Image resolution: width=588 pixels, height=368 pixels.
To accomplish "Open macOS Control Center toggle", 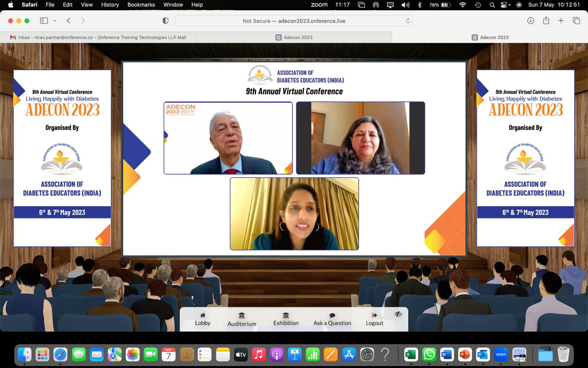I will (505, 5).
